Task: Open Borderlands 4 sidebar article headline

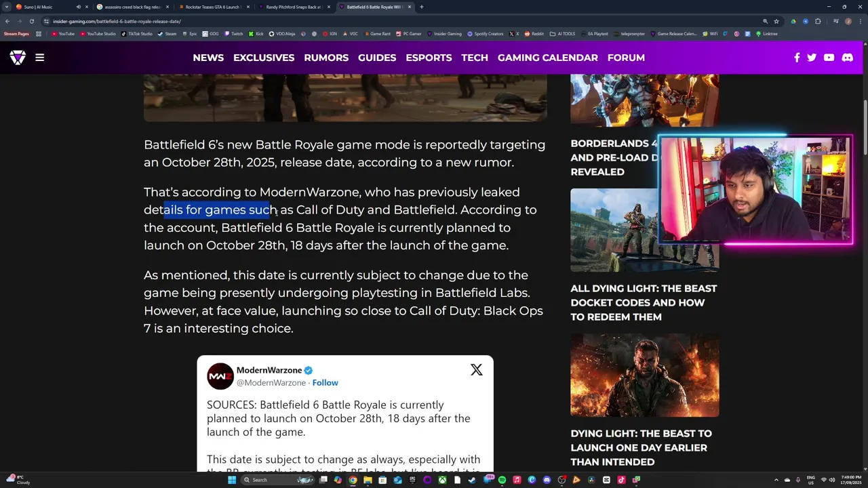Action: [x=614, y=157]
